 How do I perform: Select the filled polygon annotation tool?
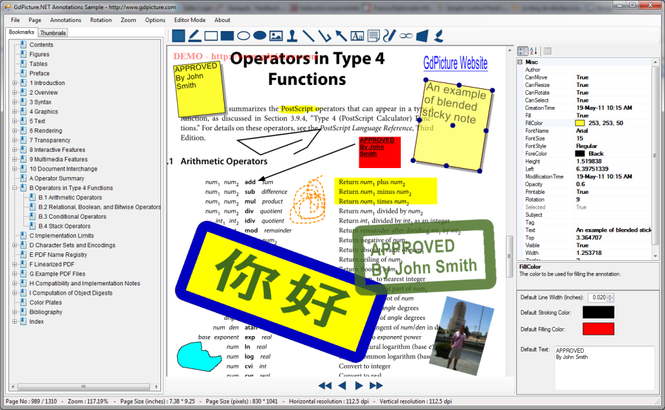(422, 36)
